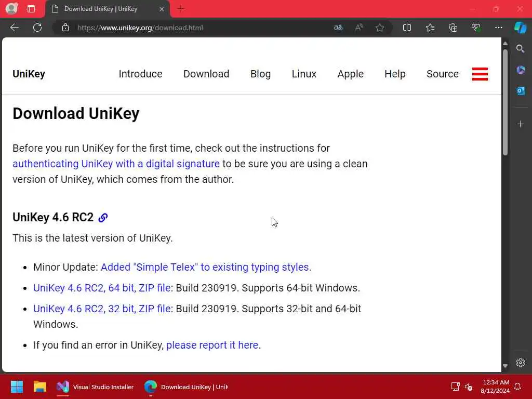View site information lock icon
This screenshot has height=399, width=532.
(65, 28)
